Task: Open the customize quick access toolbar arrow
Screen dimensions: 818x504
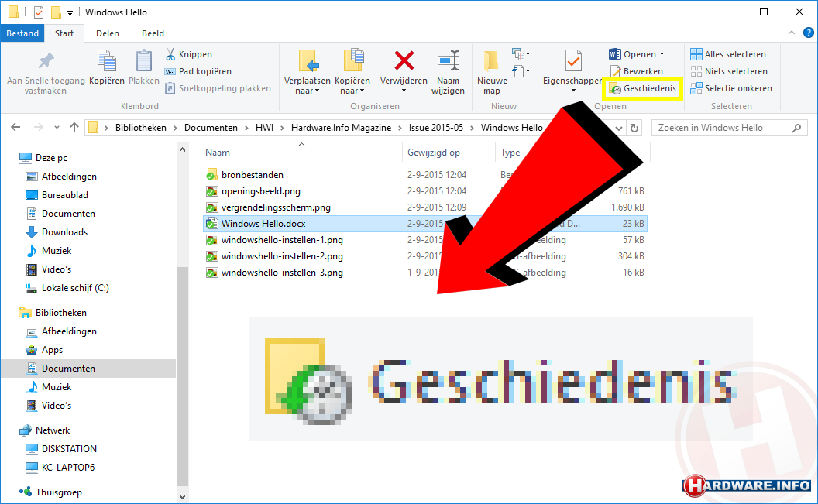Action: tap(70, 12)
